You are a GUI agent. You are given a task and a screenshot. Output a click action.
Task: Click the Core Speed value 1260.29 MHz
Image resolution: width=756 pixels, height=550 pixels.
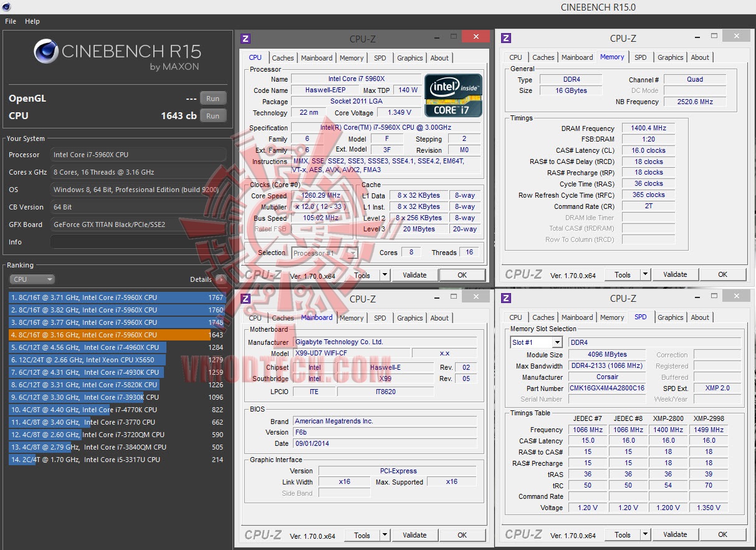pyautogui.click(x=321, y=195)
